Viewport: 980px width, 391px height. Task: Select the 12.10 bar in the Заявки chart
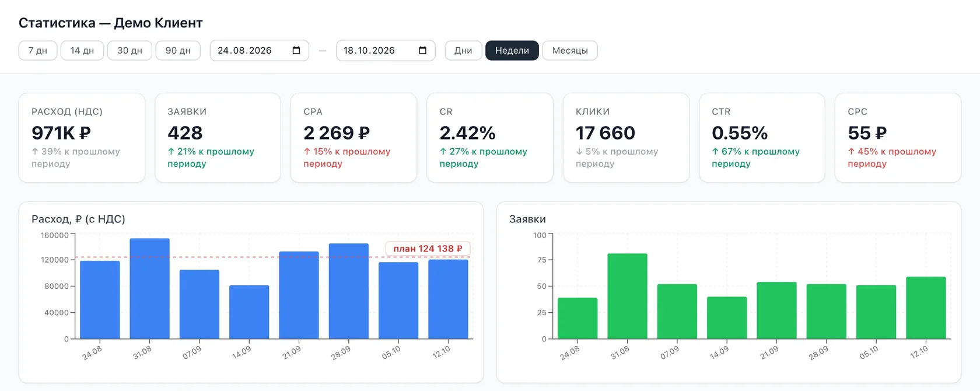tap(926, 308)
